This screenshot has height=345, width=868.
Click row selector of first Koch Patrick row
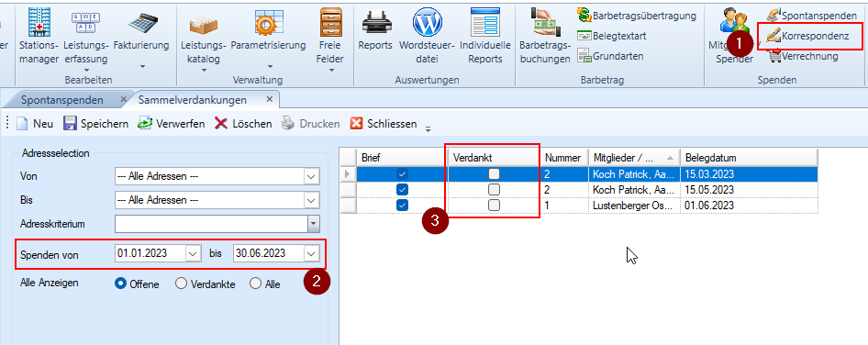pyautogui.click(x=348, y=174)
